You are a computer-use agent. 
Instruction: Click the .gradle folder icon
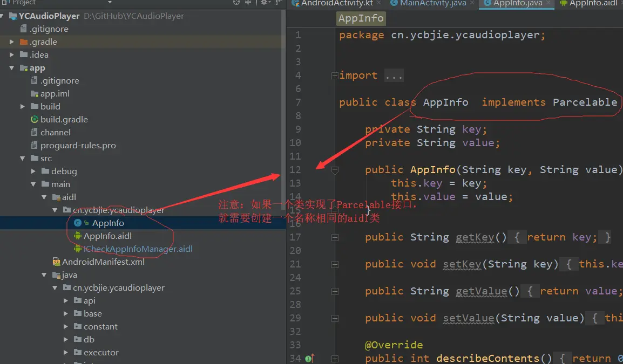pyautogui.click(x=24, y=42)
